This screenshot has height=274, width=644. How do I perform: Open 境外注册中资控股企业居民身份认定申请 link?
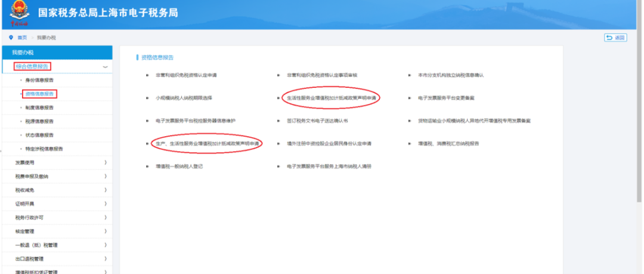pos(329,144)
